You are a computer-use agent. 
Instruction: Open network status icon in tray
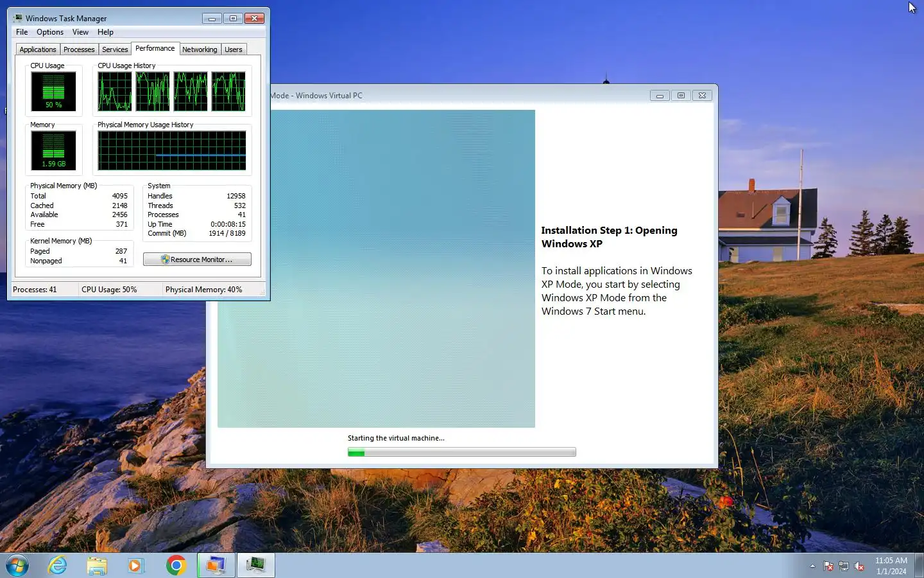pos(844,566)
